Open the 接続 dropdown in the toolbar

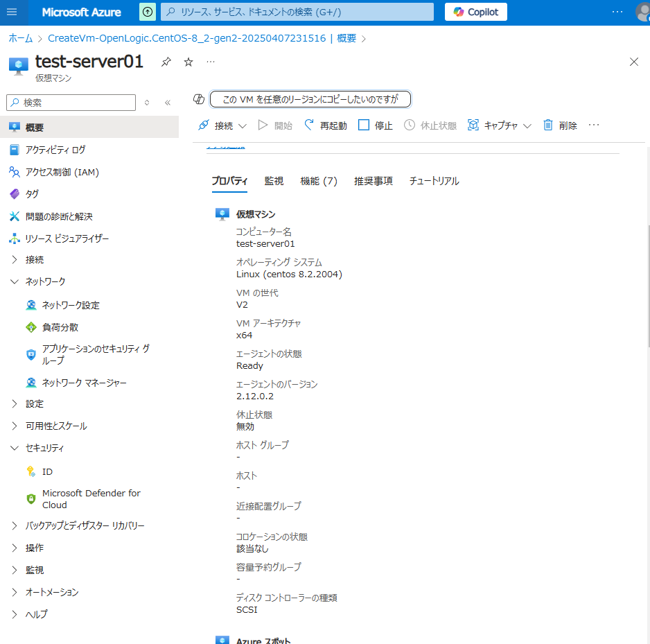222,125
